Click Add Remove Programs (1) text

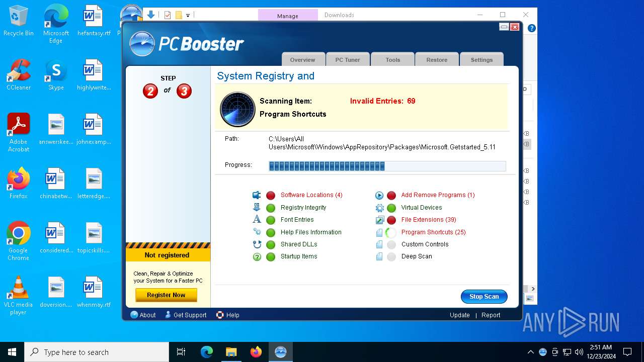[x=438, y=195]
